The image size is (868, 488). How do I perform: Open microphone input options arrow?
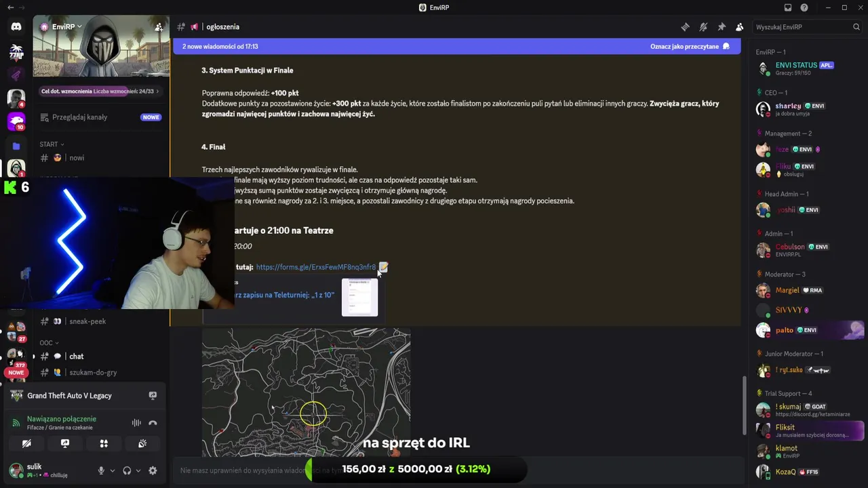point(113,470)
